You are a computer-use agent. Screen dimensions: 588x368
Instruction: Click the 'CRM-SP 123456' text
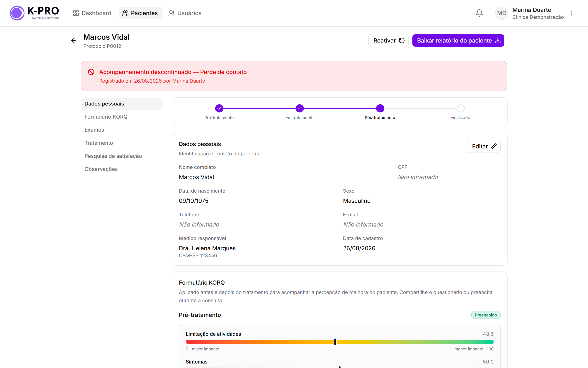coord(198,256)
